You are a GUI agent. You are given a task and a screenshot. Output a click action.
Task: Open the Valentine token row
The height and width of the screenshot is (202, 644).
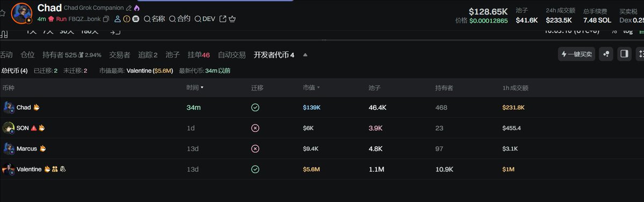[x=322, y=169]
